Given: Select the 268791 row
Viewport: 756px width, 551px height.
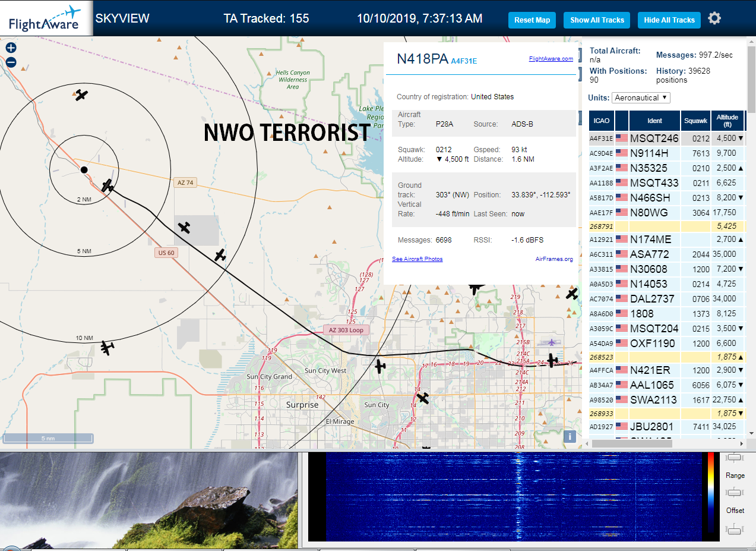Looking at the screenshot, I should point(666,226).
